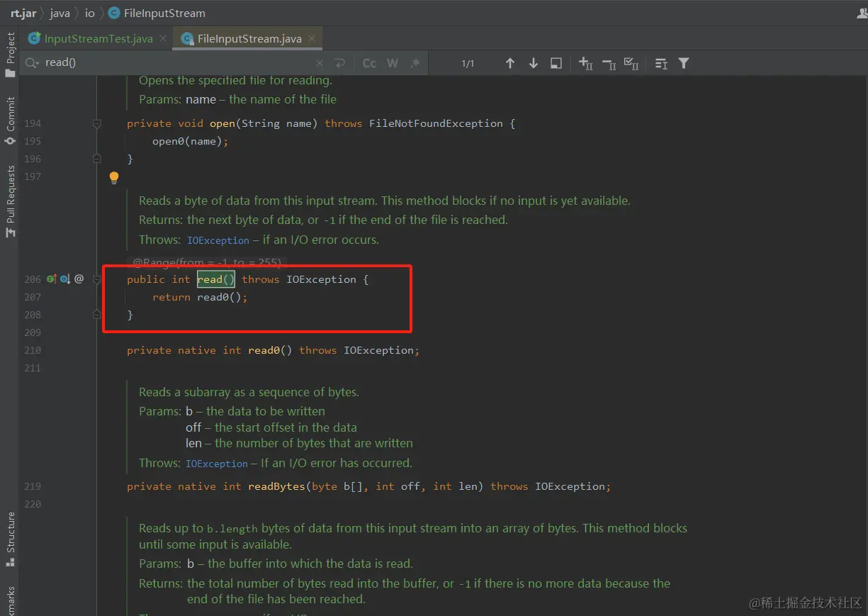Click line number 206 in gutter

pyautogui.click(x=33, y=279)
